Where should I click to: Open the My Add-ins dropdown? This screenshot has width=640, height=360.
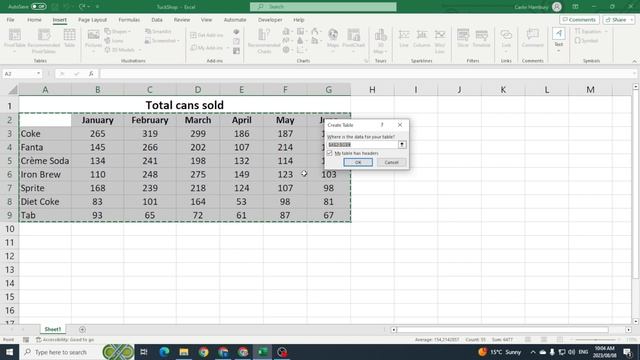point(210,48)
